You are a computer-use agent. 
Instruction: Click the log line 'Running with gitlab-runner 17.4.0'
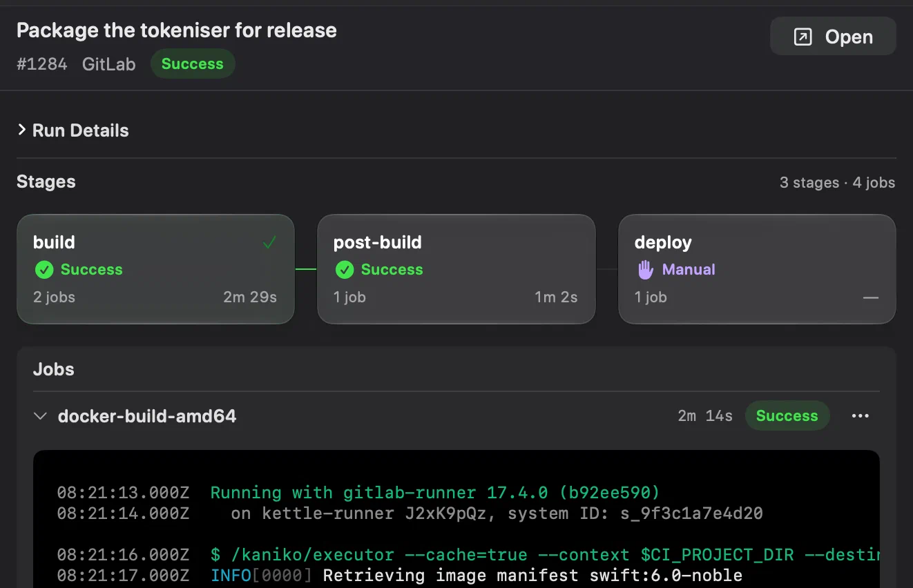pyautogui.click(x=435, y=493)
